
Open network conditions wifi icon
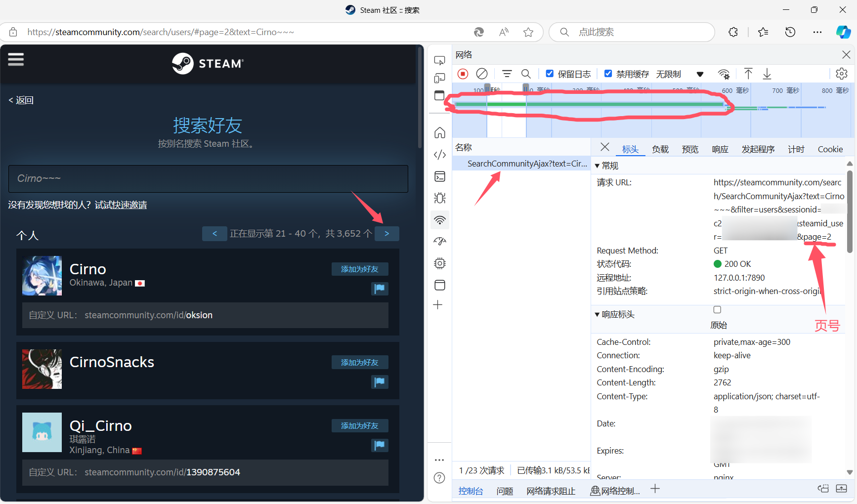[724, 74]
